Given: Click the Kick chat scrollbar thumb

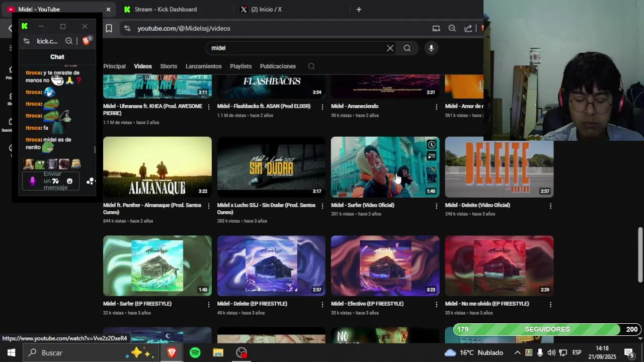Looking at the screenshot, I should point(94,150).
